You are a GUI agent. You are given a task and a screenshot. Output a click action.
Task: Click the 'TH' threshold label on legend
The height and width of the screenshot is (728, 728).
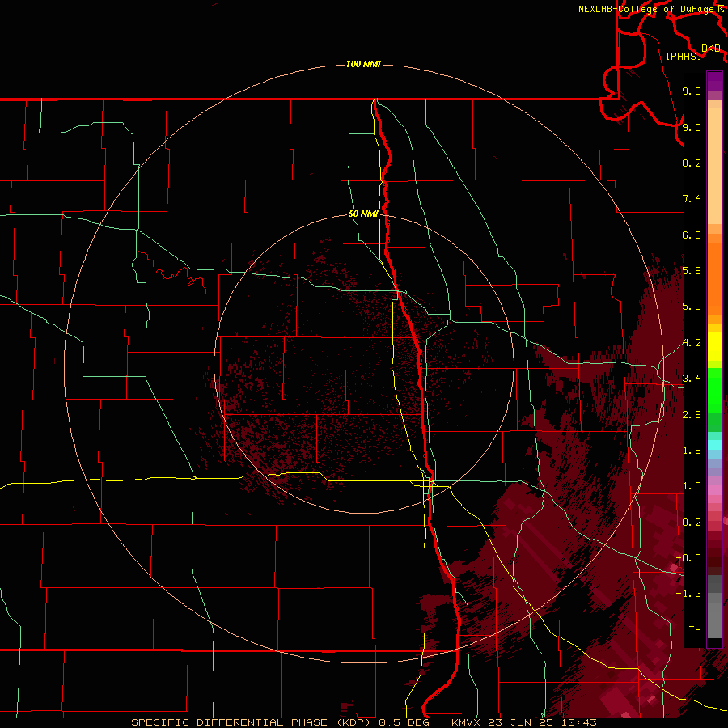coord(695,630)
